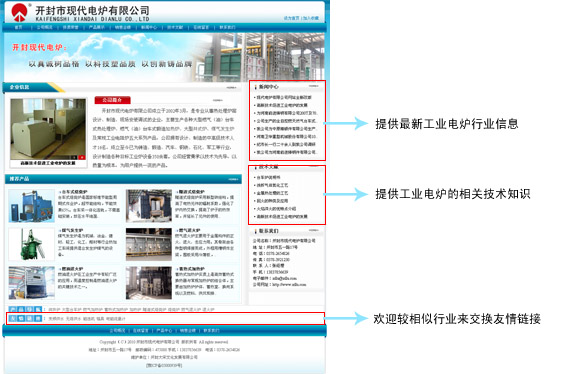Open the 公司概况 navigation item
This screenshot has height=374, width=565.
[x=44, y=27]
